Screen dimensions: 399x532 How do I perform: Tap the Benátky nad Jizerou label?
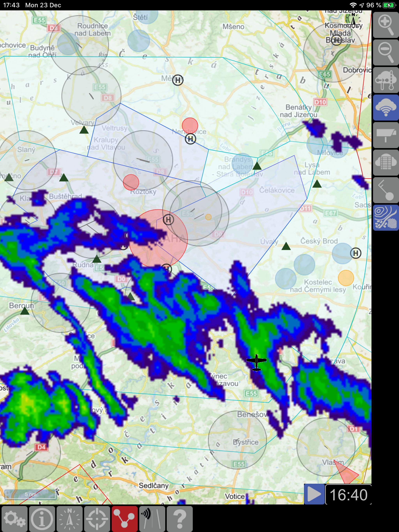coord(299,111)
